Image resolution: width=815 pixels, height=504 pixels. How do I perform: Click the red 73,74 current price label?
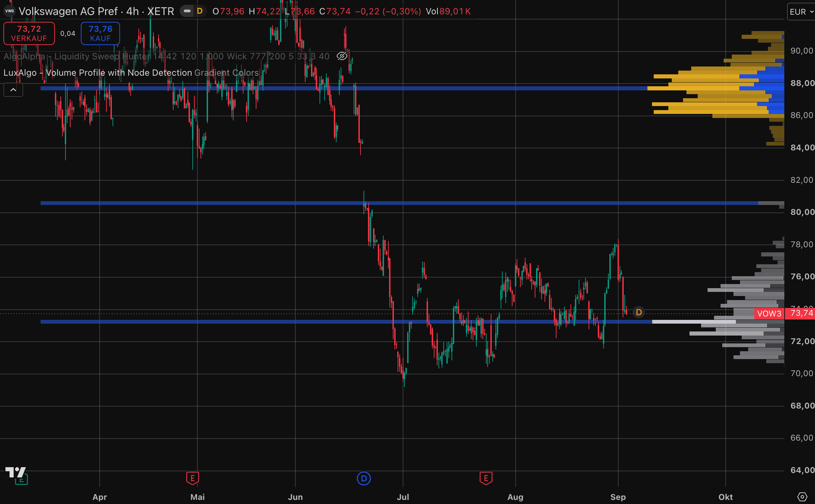[800, 313]
